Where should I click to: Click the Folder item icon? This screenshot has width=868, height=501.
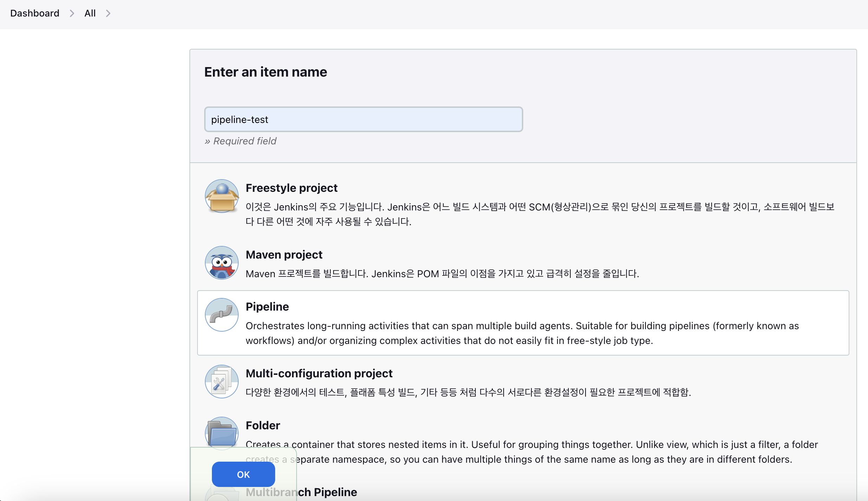(221, 433)
